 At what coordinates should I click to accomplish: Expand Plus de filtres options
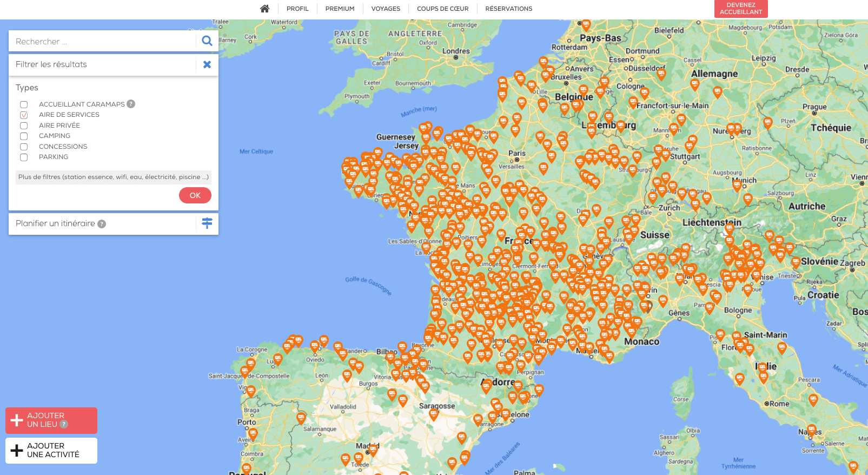pos(114,177)
